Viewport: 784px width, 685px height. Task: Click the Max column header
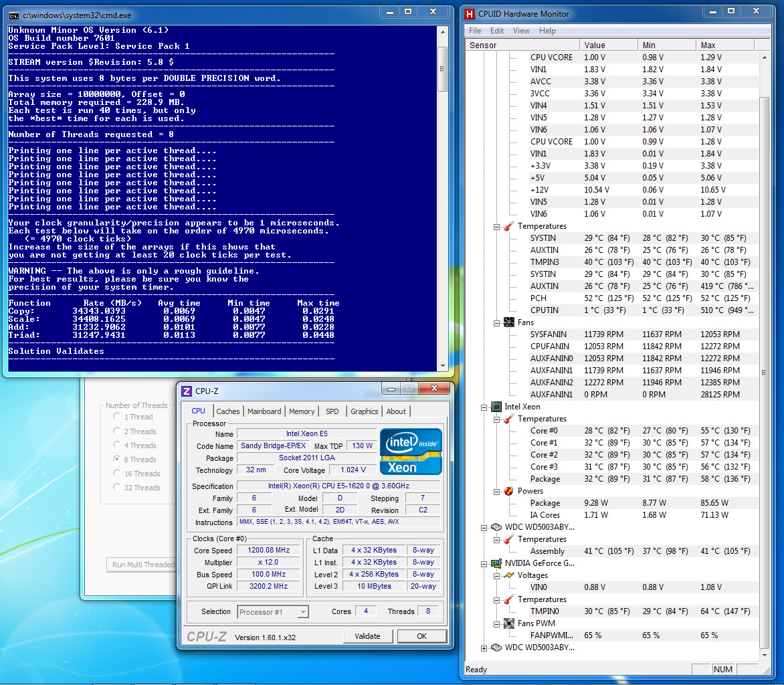(725, 45)
